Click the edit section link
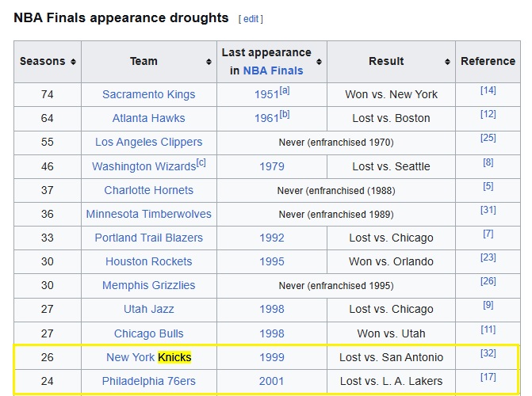Viewport: 532px width, 396px height. 251,19
